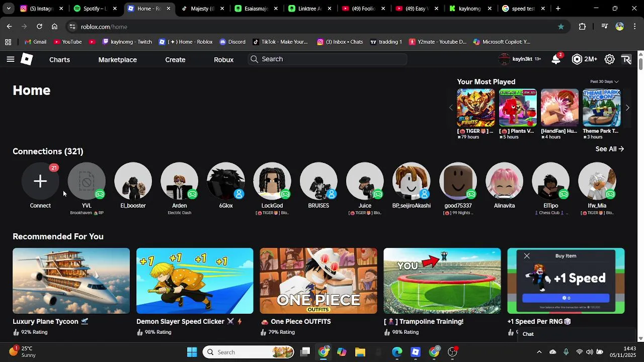Screen dimensions: 644x362
Task: Open LockGod's profile avatar
Action: (272, 181)
